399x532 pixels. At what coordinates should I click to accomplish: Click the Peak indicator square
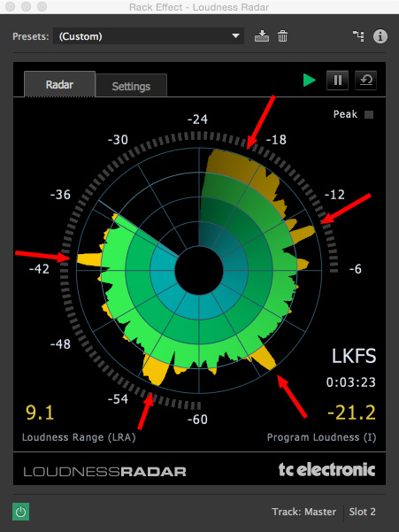click(x=369, y=115)
